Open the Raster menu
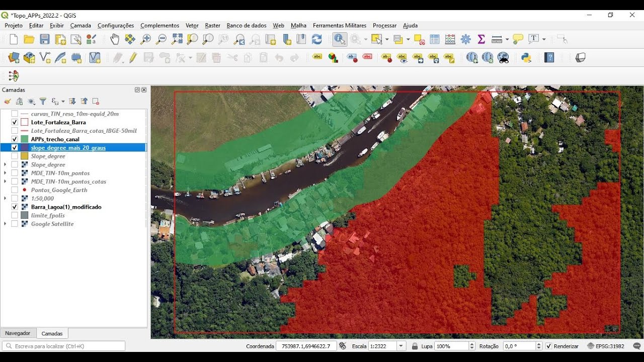Image resolution: width=644 pixels, height=362 pixels. pyautogui.click(x=213, y=26)
